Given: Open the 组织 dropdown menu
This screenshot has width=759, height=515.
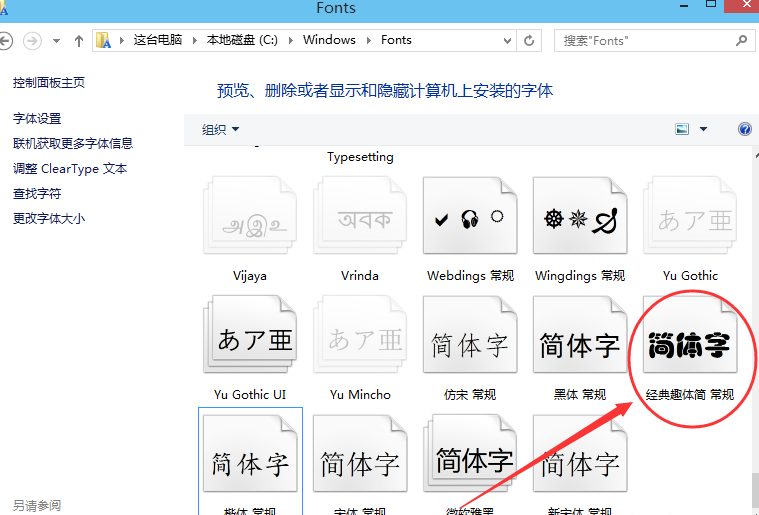Looking at the screenshot, I should [221, 129].
